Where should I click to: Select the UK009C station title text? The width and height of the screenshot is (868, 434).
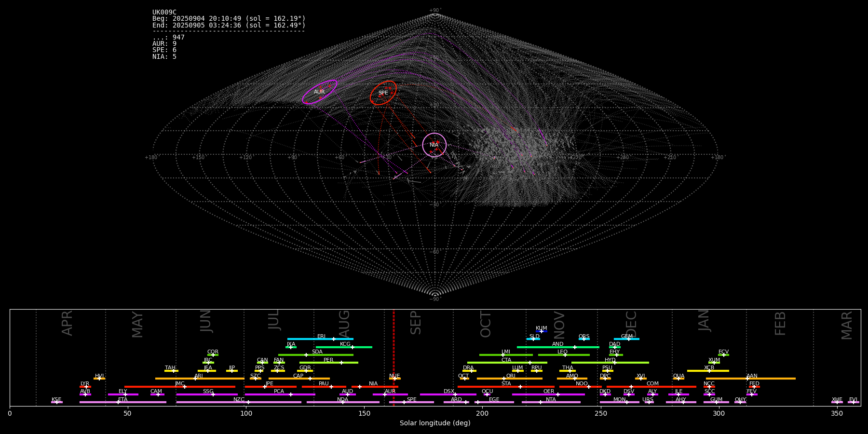164,13
